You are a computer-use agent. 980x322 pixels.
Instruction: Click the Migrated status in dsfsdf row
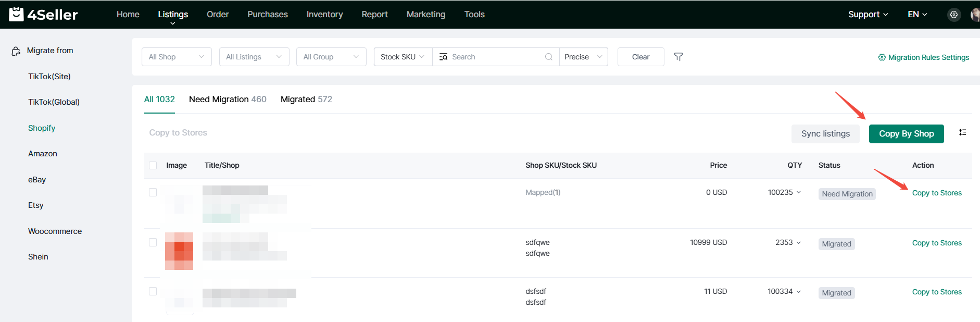point(837,293)
